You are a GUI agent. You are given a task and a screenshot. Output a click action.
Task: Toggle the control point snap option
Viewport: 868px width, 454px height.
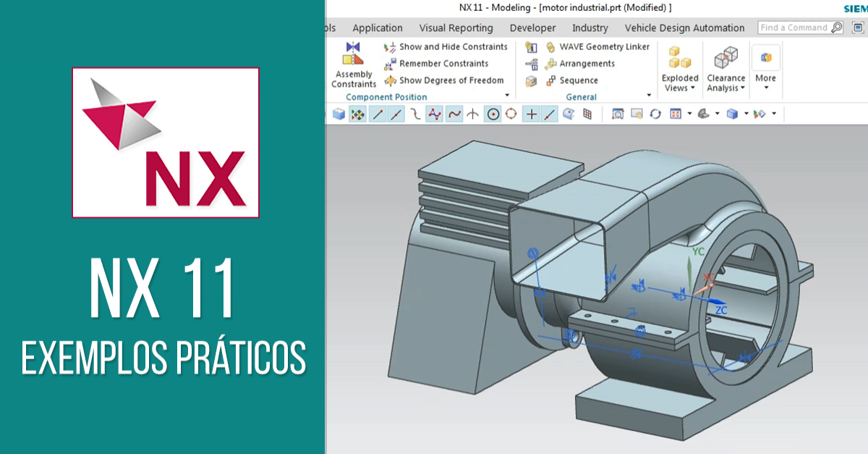[x=434, y=114]
